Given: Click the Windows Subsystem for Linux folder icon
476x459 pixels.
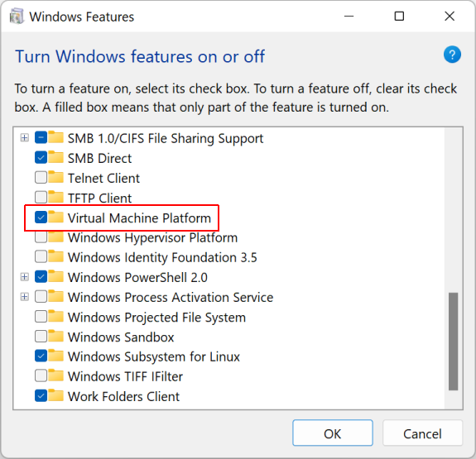Looking at the screenshot, I should tap(55, 356).
